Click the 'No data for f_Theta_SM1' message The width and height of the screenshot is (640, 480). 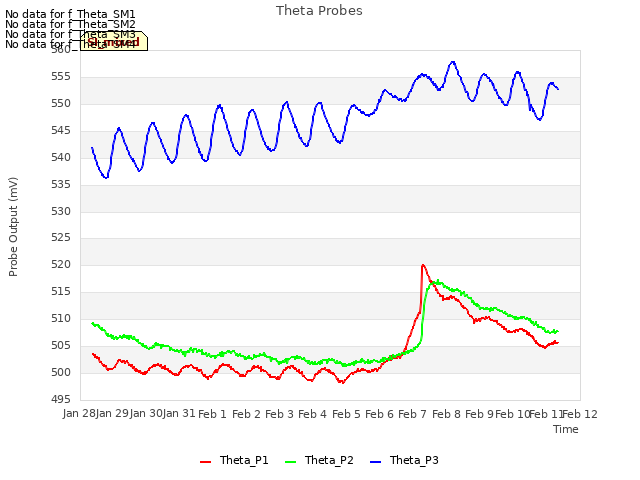click(x=70, y=14)
